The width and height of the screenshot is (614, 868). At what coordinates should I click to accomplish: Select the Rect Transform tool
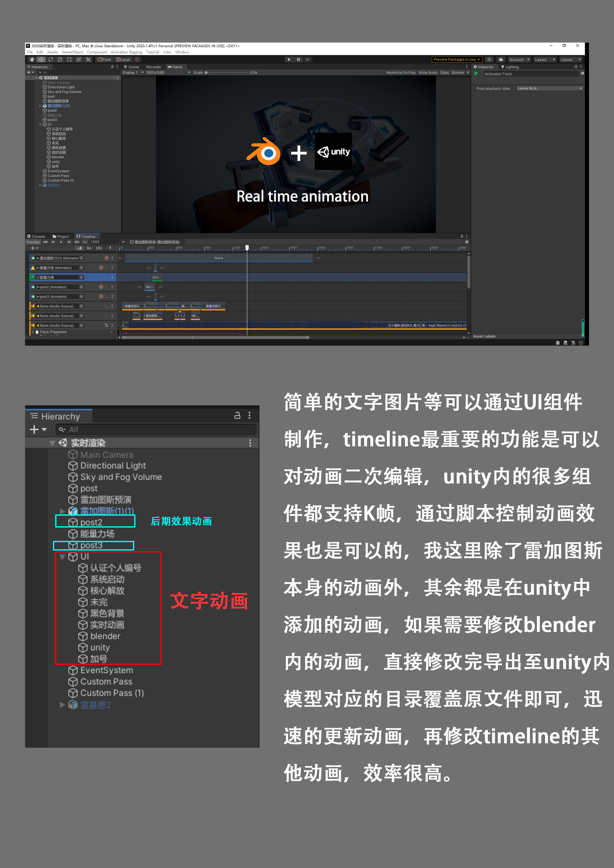pos(69,59)
